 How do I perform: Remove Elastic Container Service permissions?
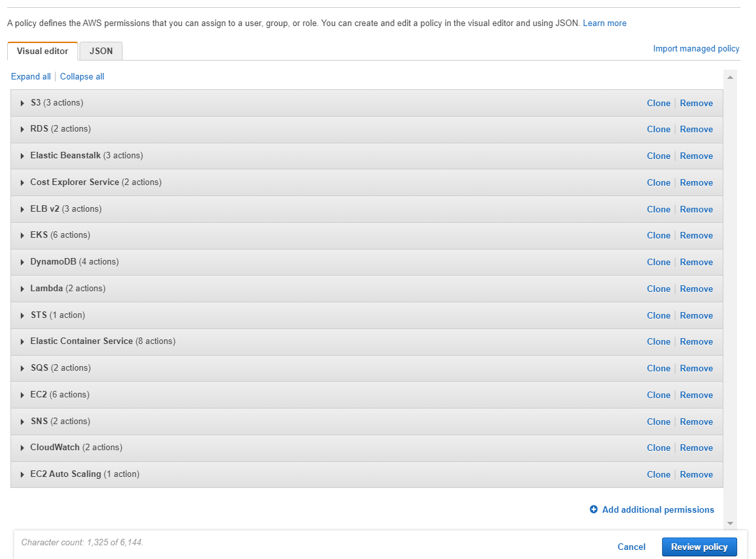(x=696, y=341)
